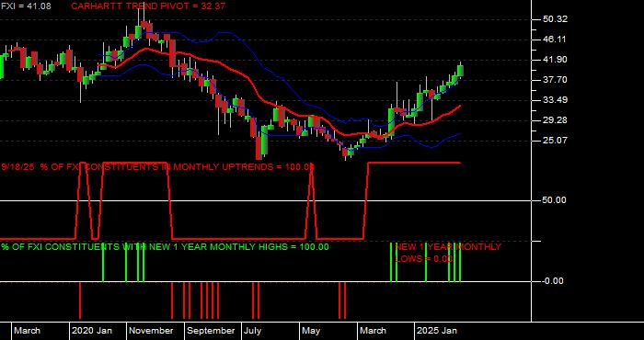The height and width of the screenshot is (340, 644).
Task: Click the 46.11 price axis value
Action: pos(556,40)
